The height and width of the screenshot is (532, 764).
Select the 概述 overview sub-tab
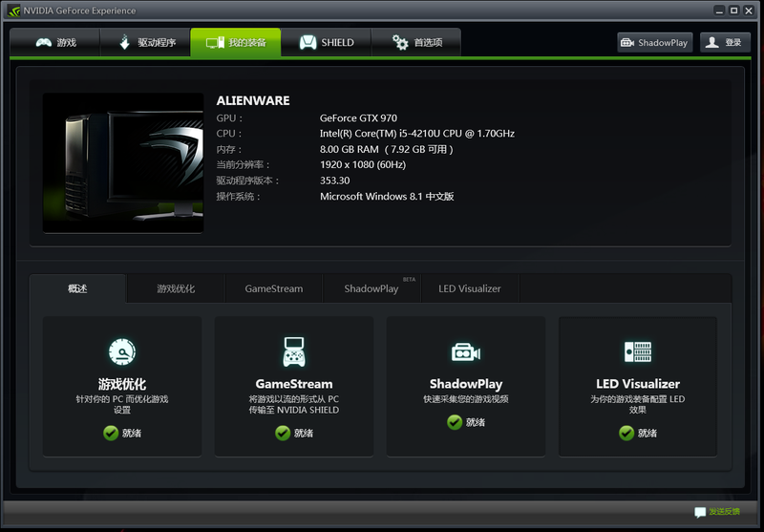77,288
